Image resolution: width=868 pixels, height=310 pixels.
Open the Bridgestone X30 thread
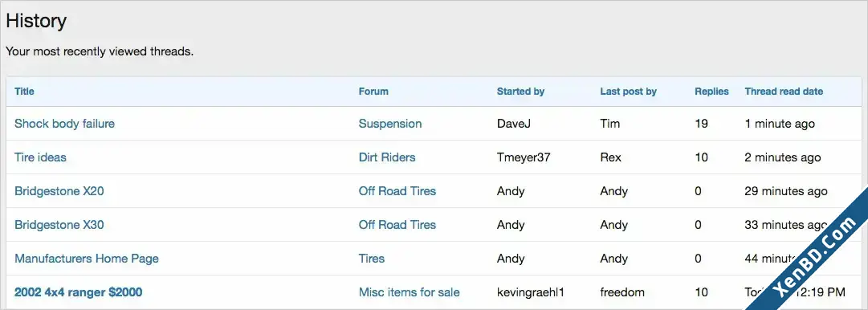coord(59,225)
